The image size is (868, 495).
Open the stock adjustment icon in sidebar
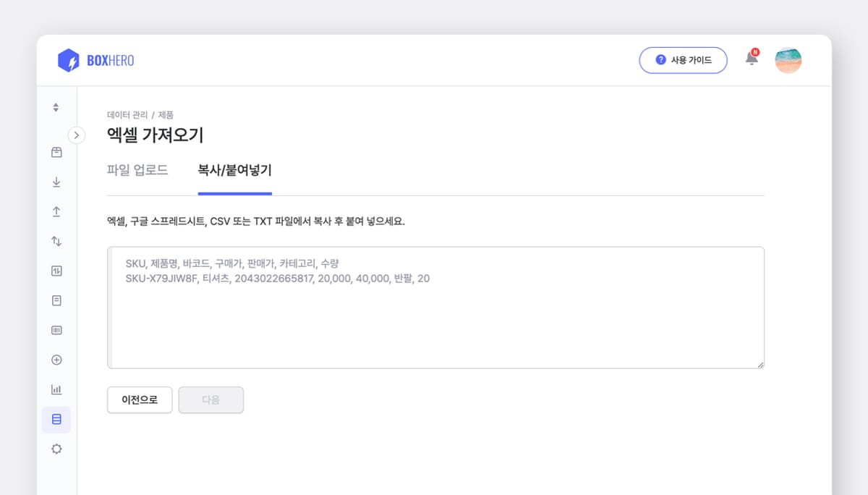click(x=56, y=271)
